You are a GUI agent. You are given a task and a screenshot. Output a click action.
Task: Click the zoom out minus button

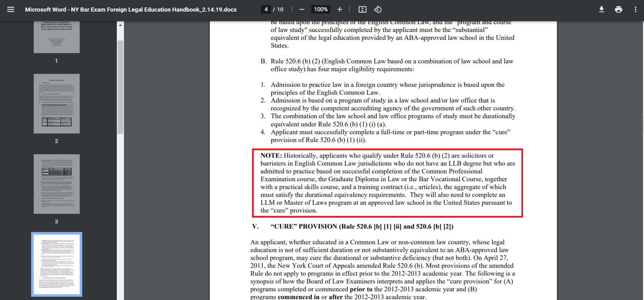pos(302,10)
